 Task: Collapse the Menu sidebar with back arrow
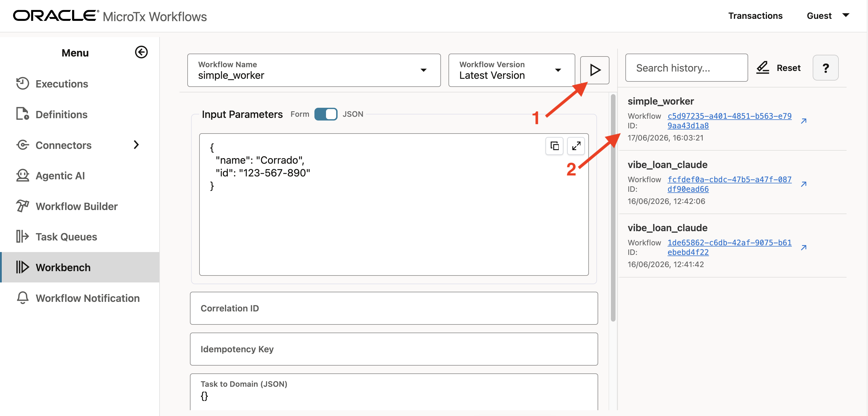tap(141, 52)
